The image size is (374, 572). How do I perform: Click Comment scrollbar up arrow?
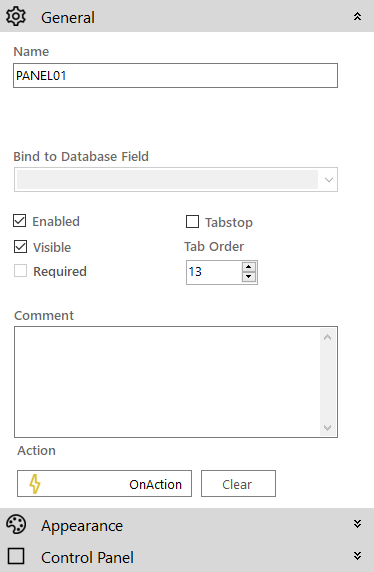[x=327, y=337]
